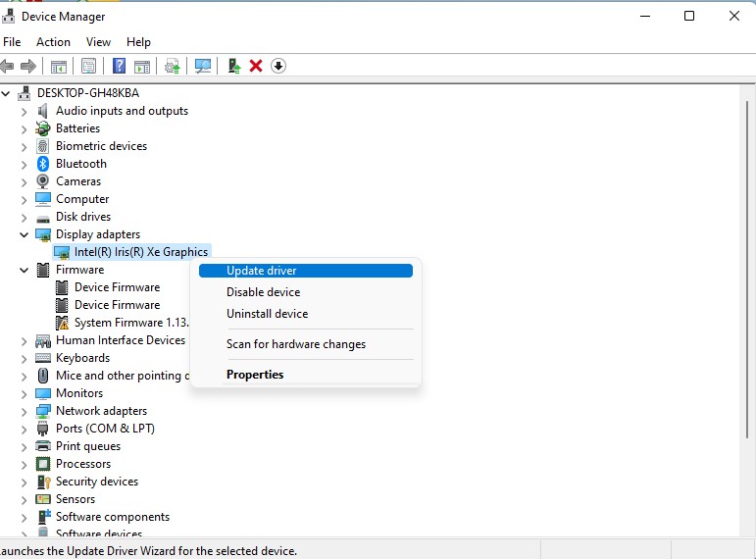The image size is (756, 559).
Task: Select Intel(R) Iris(R) Xe Graphics item
Action: (x=141, y=252)
